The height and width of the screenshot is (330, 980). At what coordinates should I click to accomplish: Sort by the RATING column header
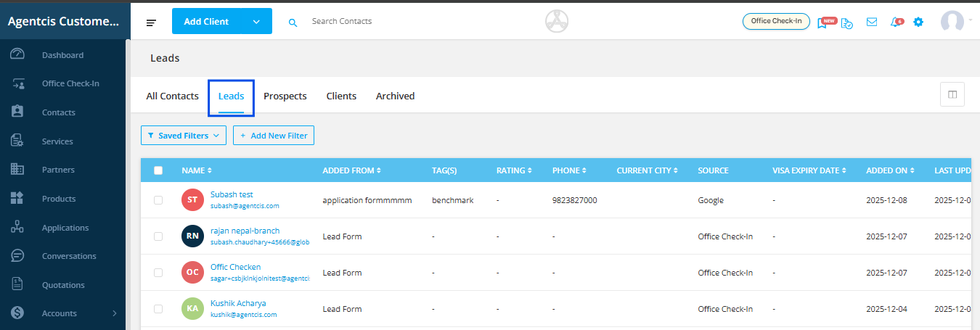pyautogui.click(x=514, y=170)
